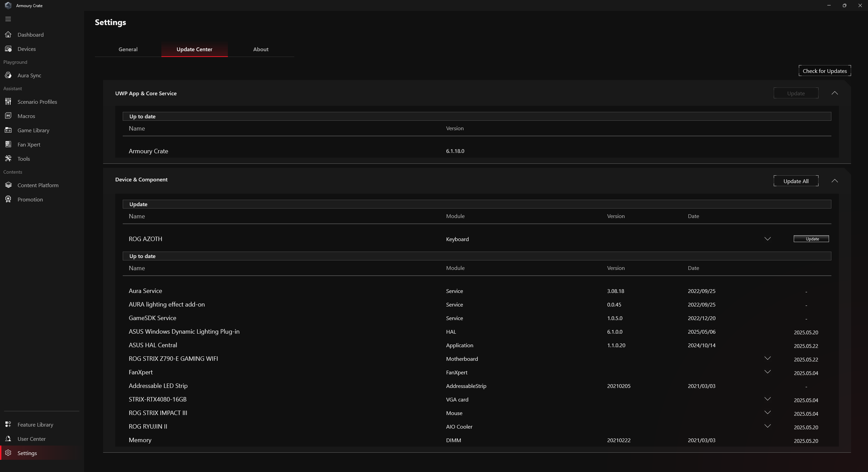
Task: Open User Center
Action: [x=42, y=439]
